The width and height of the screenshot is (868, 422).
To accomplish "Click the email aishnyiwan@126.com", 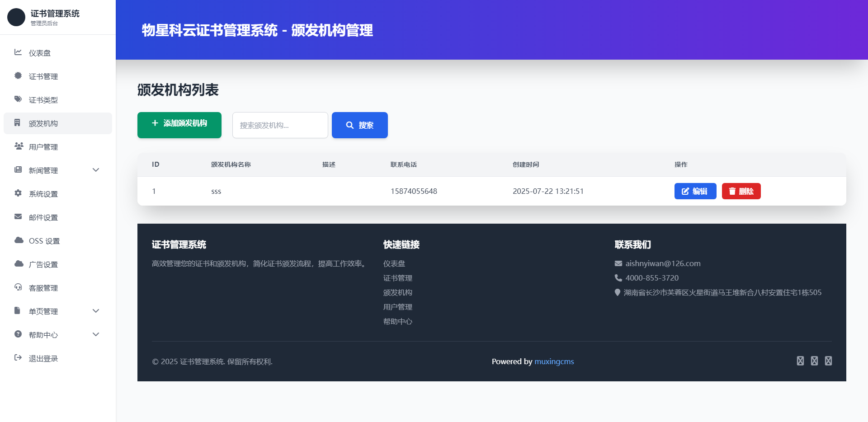I will click(663, 263).
